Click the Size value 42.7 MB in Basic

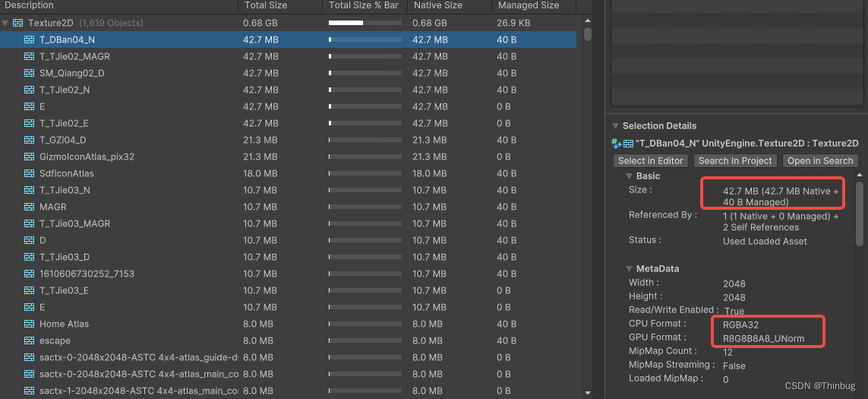pos(781,197)
